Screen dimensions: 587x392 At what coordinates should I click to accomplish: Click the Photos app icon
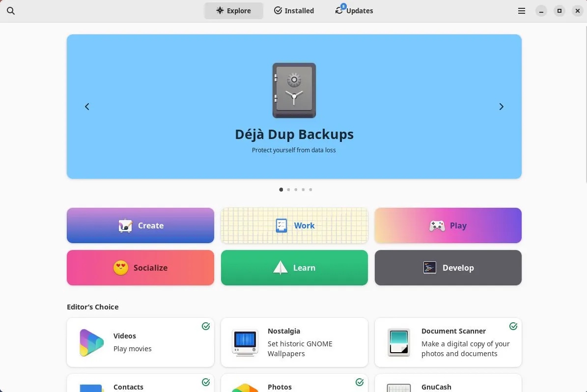[x=245, y=388]
